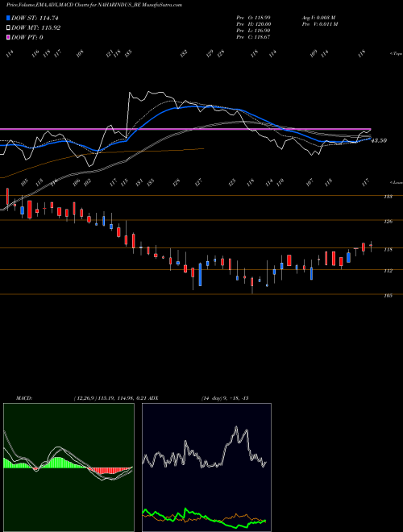Click the (14 day) 9, +18, -15 ADX values
The image size is (403, 532).
(x=225, y=398)
